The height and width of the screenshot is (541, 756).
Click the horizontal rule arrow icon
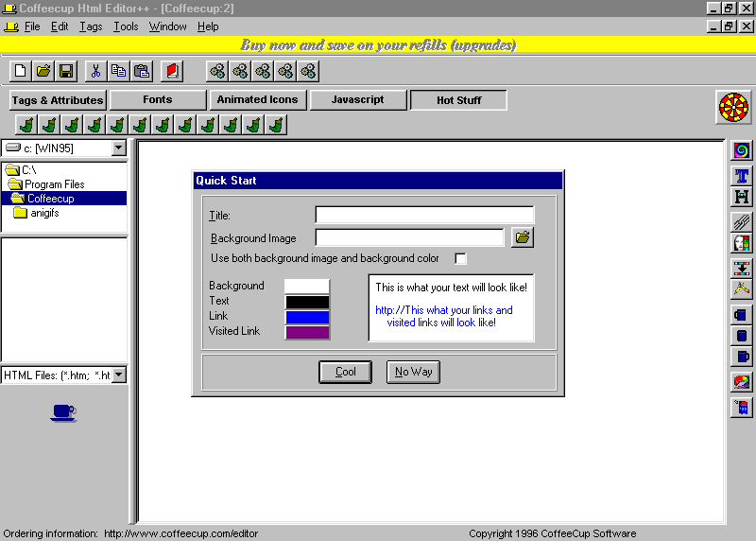tap(742, 269)
